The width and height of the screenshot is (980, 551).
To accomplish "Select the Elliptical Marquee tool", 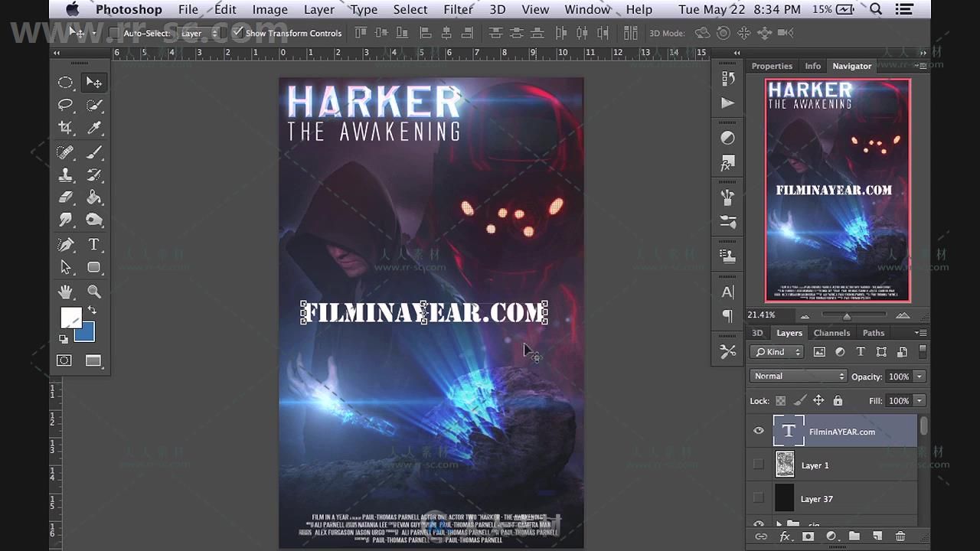I will click(x=66, y=83).
